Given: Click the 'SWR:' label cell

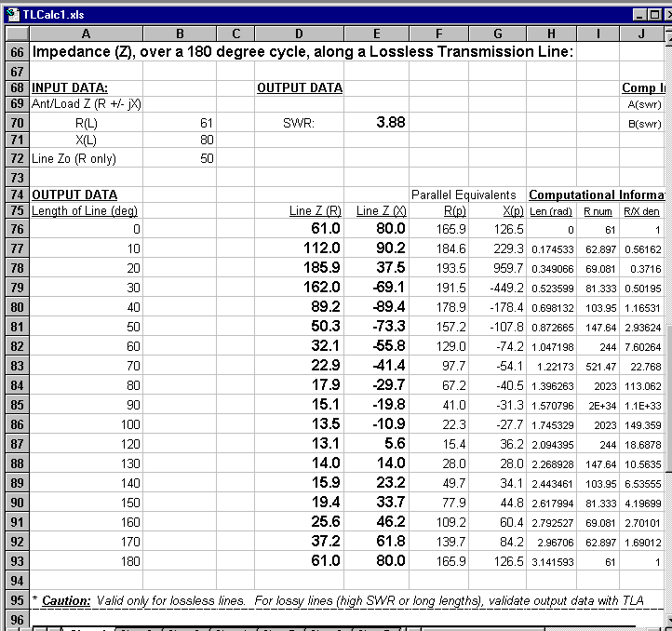Looking at the screenshot, I should [299, 124].
